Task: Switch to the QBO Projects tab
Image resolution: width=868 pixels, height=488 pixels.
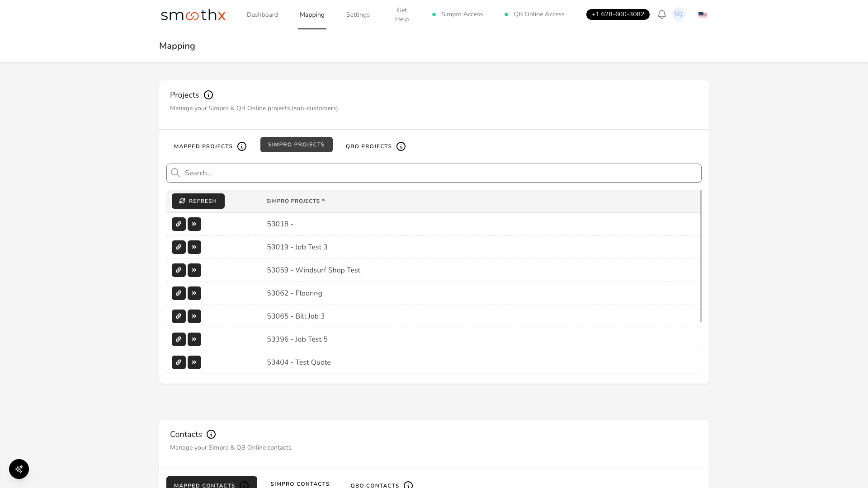Action: 368,146
